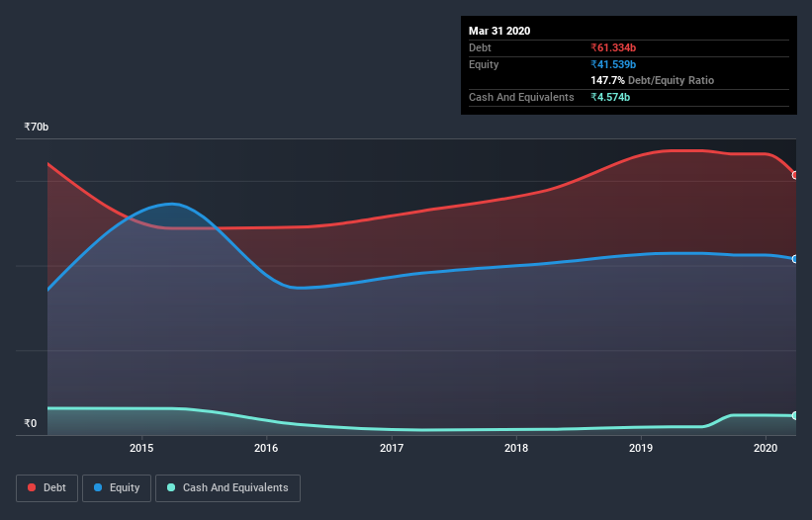812x520 pixels.
Task: Click the ₹4.574b cash value
Action: (x=610, y=97)
